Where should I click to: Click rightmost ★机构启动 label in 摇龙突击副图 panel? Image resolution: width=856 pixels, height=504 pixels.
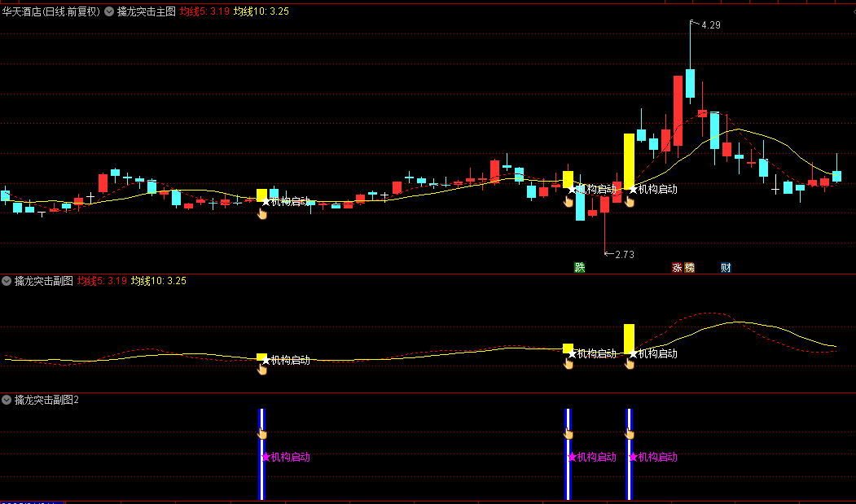click(653, 354)
